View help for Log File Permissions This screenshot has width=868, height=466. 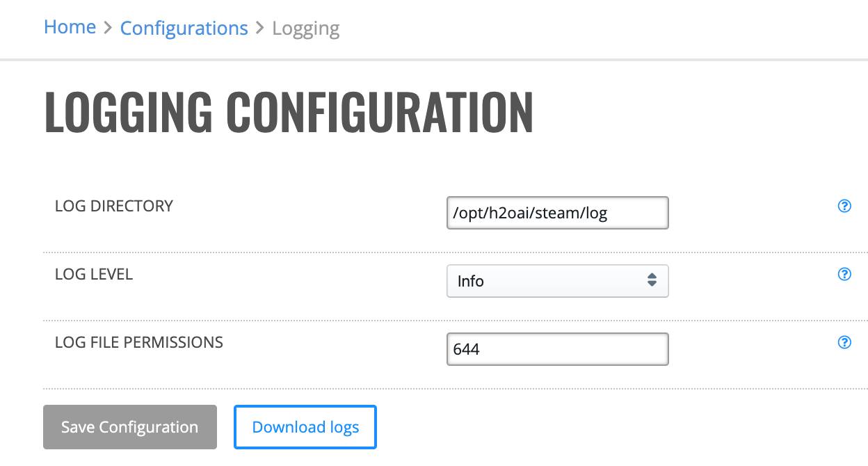click(844, 342)
